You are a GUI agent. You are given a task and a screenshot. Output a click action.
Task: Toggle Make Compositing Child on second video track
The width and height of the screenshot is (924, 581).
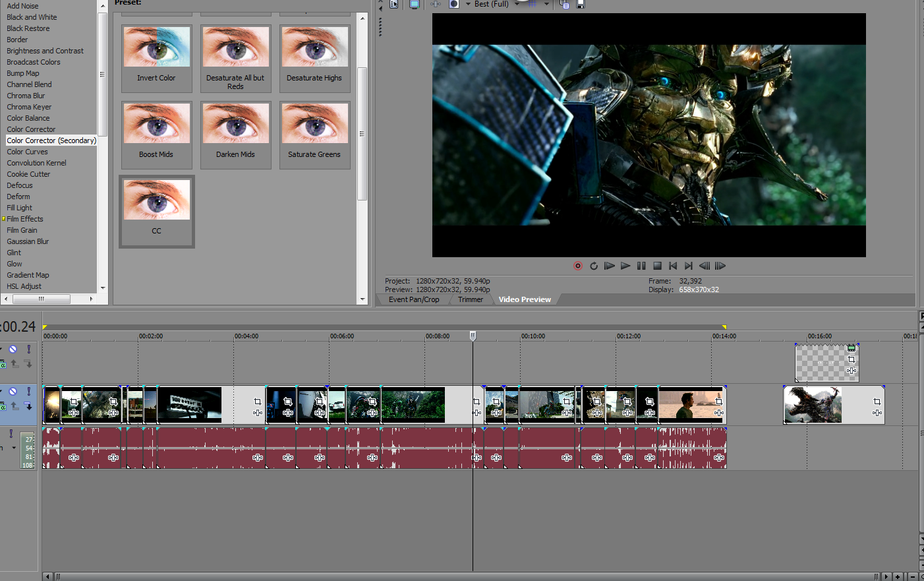pyautogui.click(x=28, y=406)
